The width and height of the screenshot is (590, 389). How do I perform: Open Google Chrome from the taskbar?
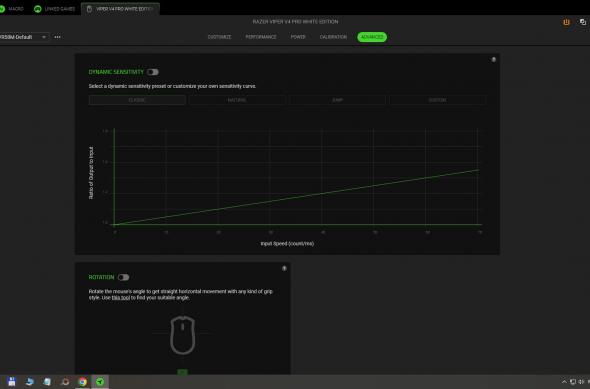point(82,382)
